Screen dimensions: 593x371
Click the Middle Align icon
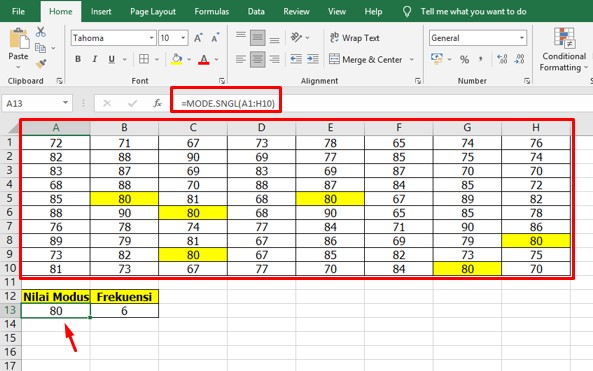[x=258, y=38]
